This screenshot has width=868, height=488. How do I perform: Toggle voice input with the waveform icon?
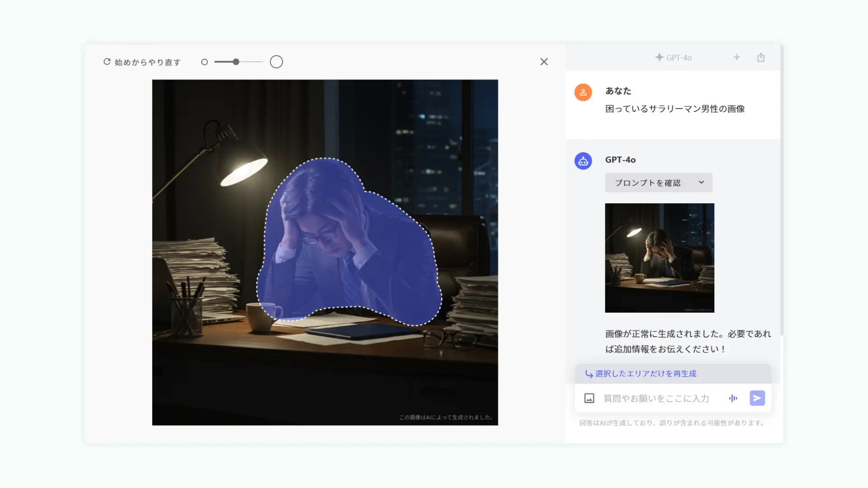[x=733, y=398]
